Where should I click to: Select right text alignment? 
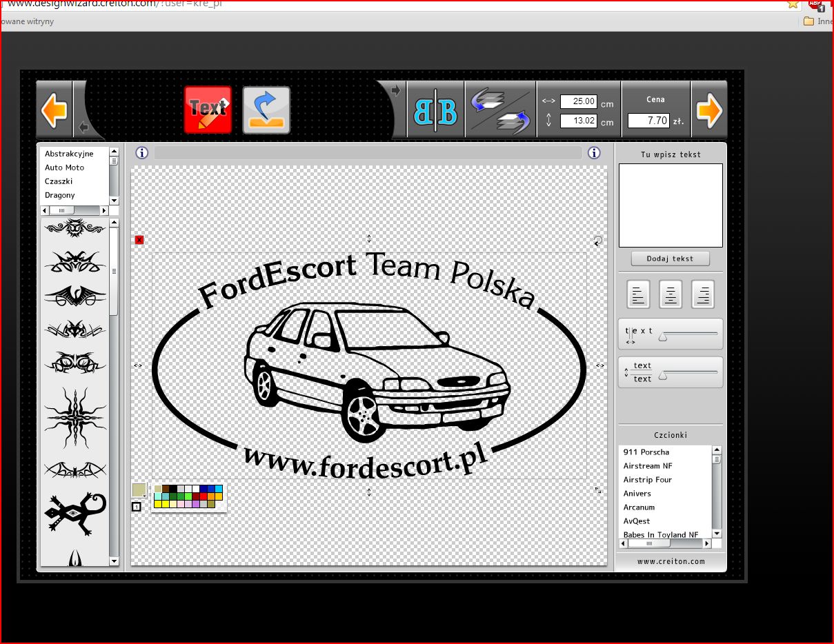703,295
